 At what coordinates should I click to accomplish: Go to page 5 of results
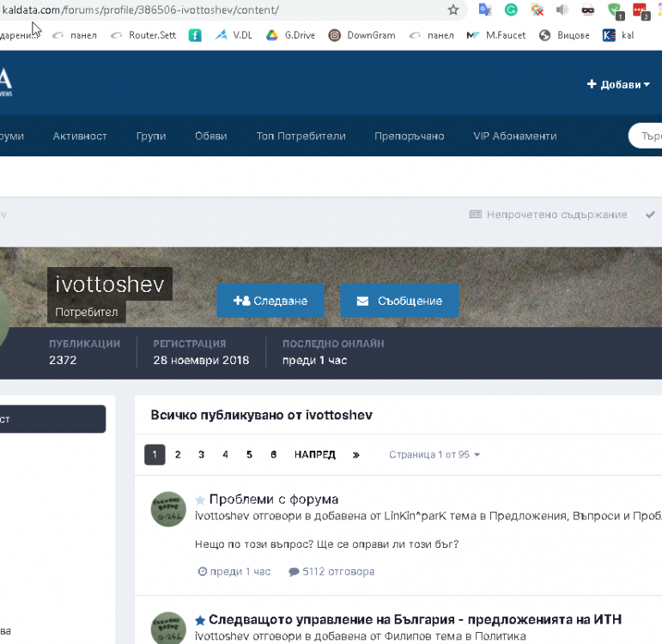249,454
